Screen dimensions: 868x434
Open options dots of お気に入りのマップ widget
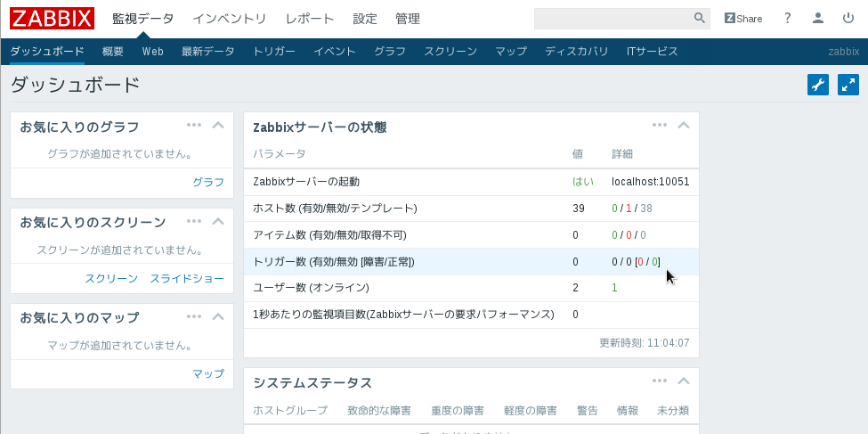[x=194, y=316]
